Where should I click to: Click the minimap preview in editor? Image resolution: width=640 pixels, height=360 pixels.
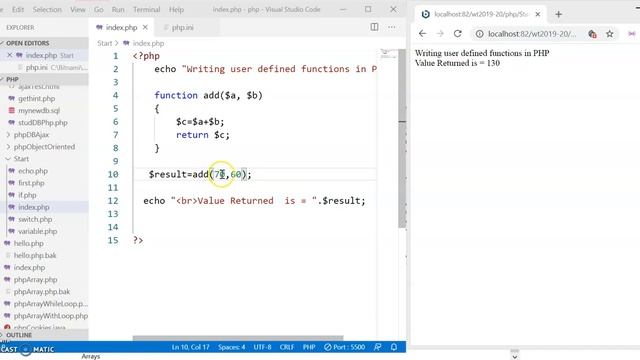(x=388, y=54)
